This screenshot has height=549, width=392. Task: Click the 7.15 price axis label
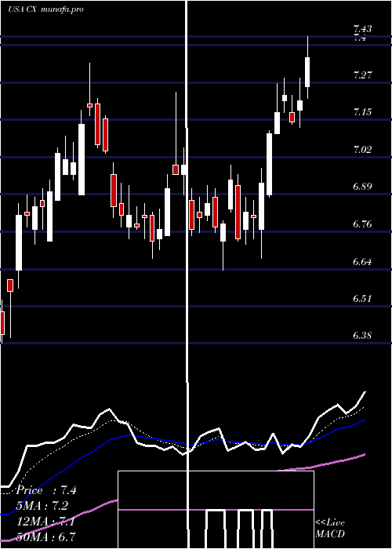pyautogui.click(x=362, y=112)
